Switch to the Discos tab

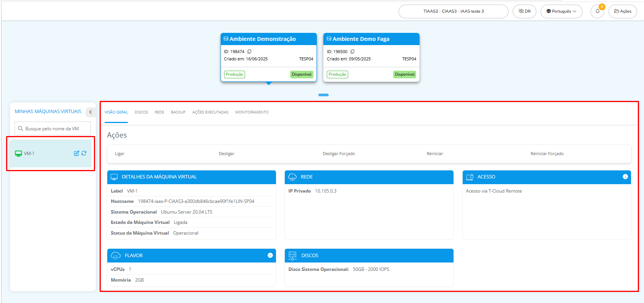(x=141, y=112)
